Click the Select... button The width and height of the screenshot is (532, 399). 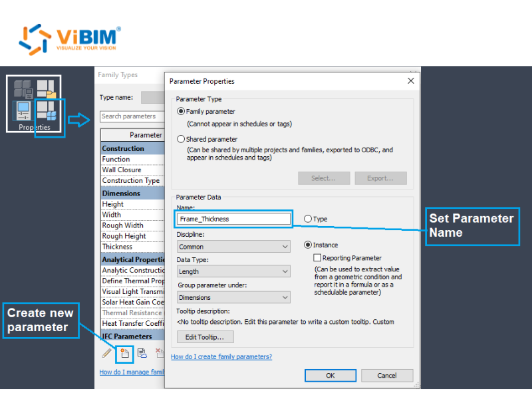(x=324, y=178)
